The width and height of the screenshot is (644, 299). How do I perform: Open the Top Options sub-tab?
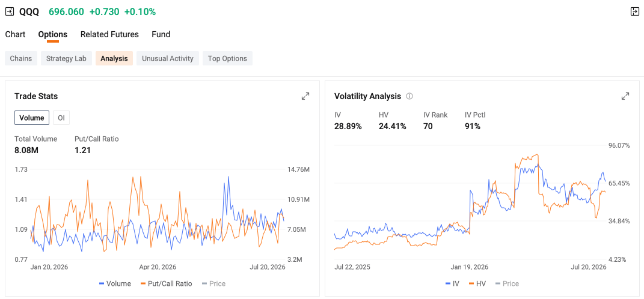point(227,58)
